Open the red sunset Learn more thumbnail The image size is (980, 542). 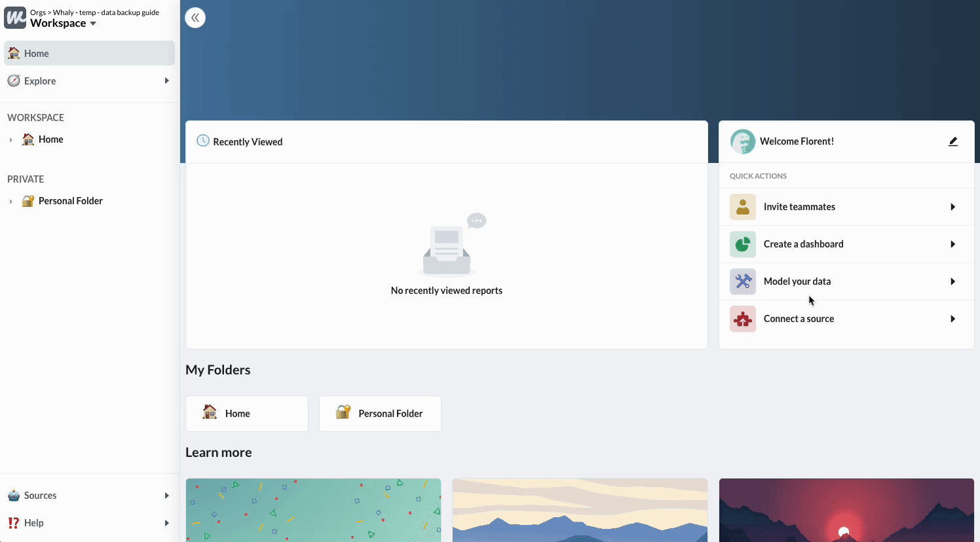[x=846, y=510]
